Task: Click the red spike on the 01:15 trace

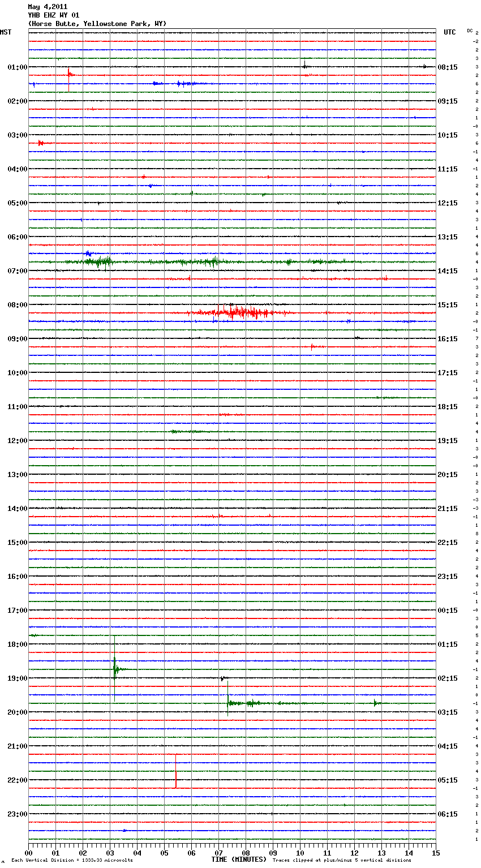Action: [x=70, y=74]
